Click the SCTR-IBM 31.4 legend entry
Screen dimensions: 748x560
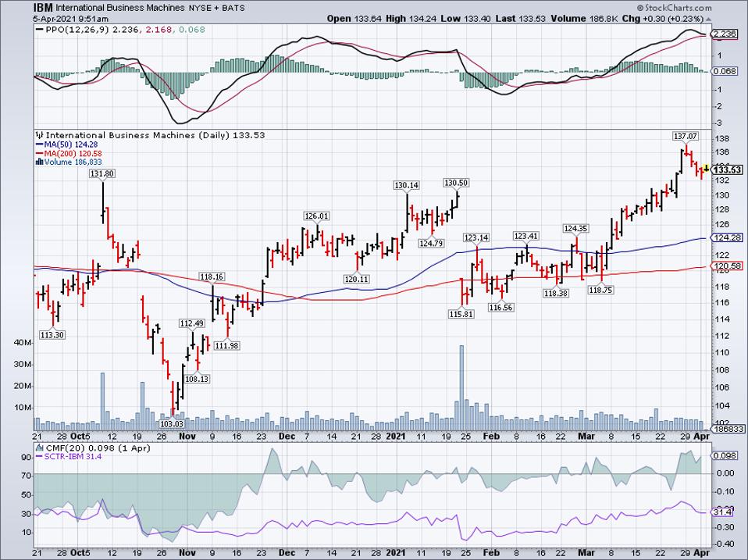pyautogui.click(x=69, y=457)
